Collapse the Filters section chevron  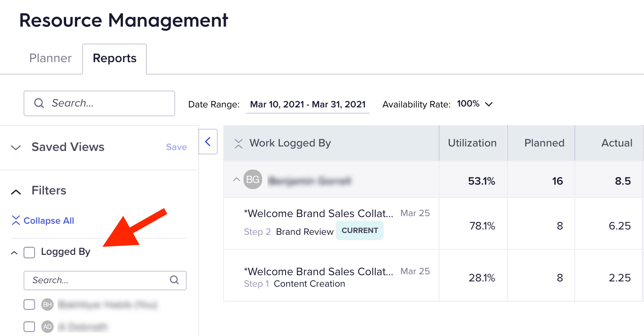pyautogui.click(x=16, y=192)
